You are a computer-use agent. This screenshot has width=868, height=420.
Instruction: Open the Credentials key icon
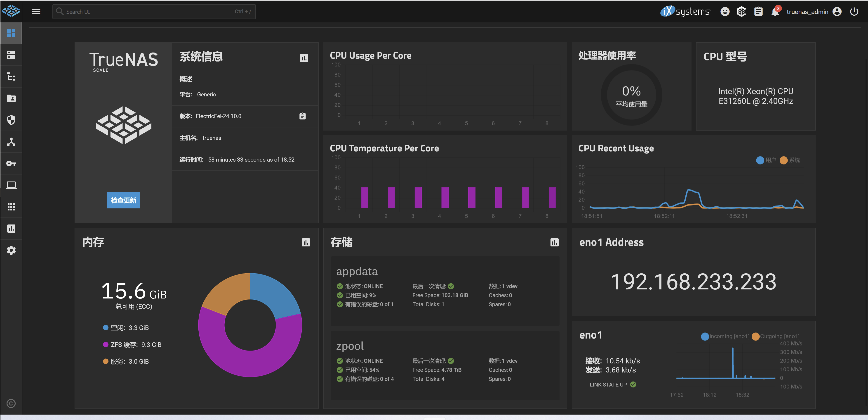pyautogui.click(x=11, y=163)
